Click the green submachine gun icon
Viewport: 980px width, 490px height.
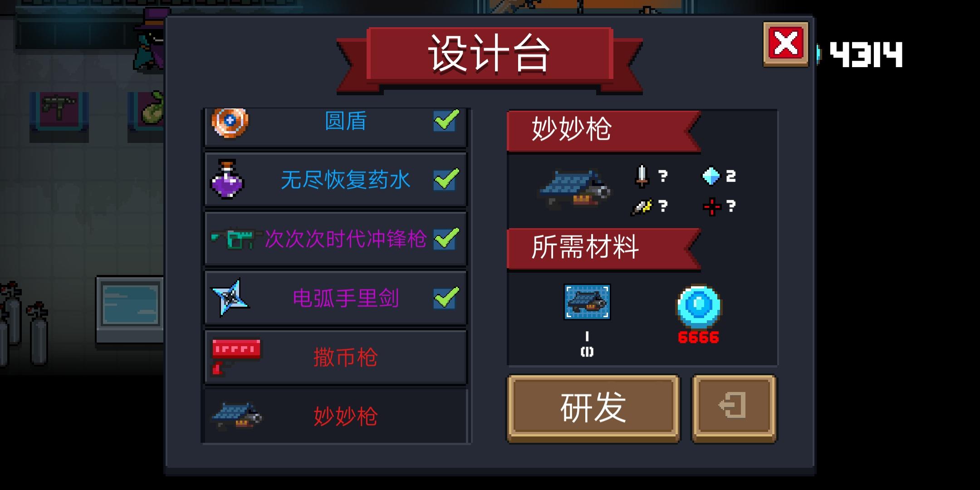coord(236,239)
